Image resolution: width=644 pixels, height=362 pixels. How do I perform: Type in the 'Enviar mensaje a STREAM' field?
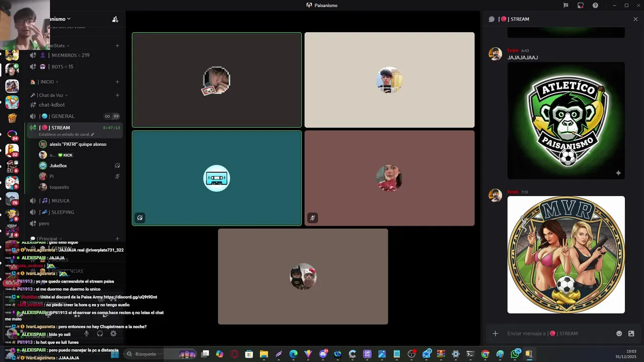pos(558,333)
